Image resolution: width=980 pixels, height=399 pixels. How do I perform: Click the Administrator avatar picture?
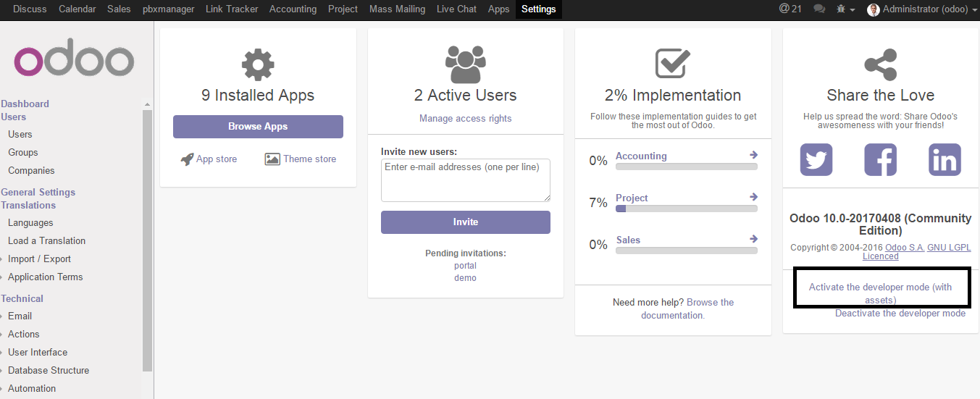click(874, 9)
